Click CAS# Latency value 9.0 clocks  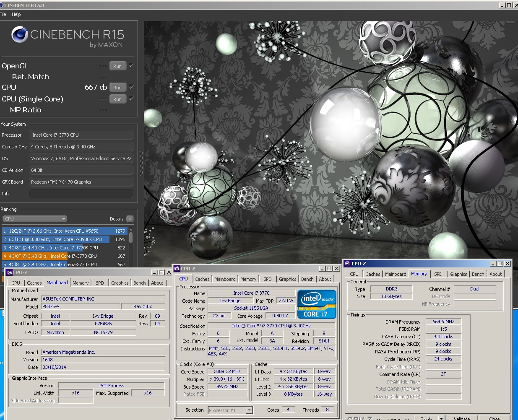pyautogui.click(x=443, y=337)
